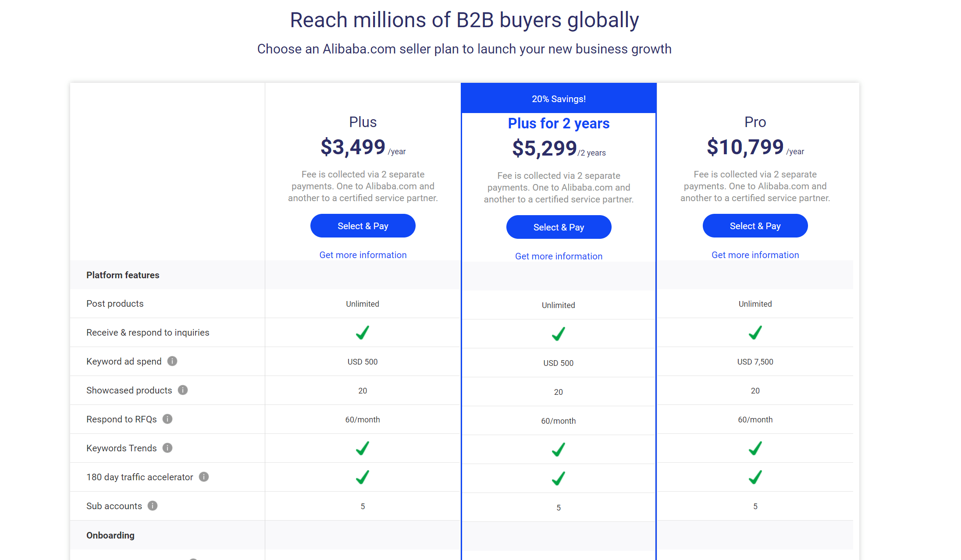View info about Sub accounts
The height and width of the screenshot is (560, 961).
click(x=153, y=506)
